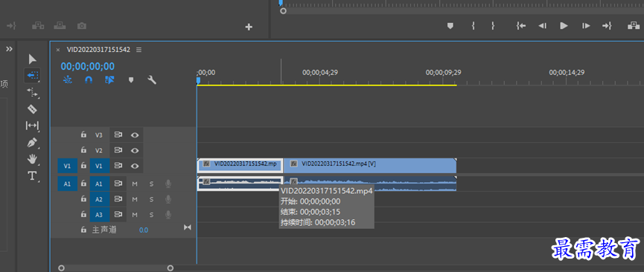Enable voice-over record on A3
The width and height of the screenshot is (644, 272).
coord(168,215)
